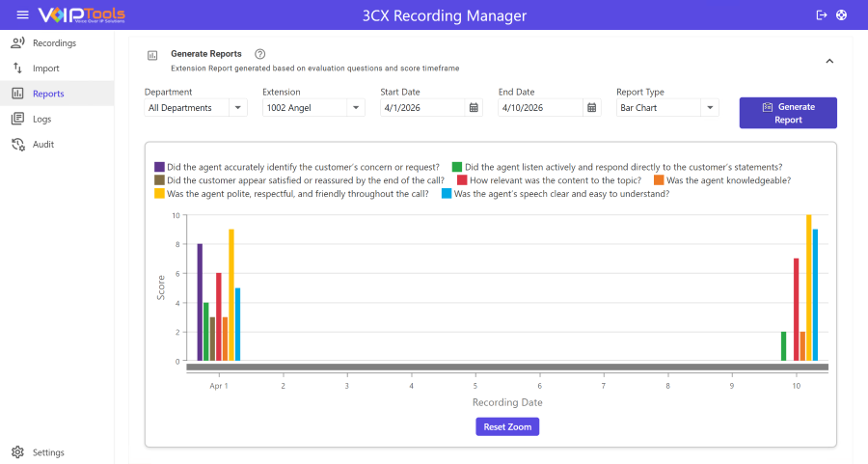Open the End Date calendar picker
The image size is (868, 464).
tap(592, 108)
